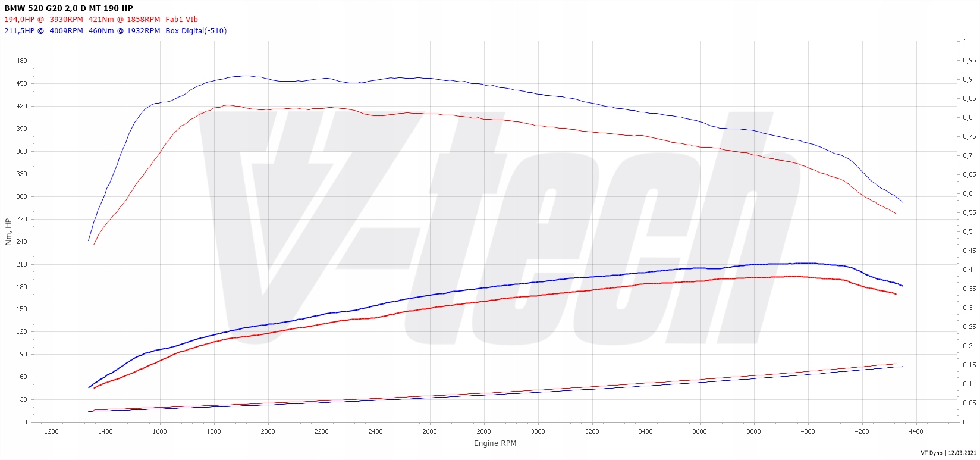Select the "90" tick on the Nm/HP axis
This screenshot has width=980, height=460.
click(x=24, y=354)
